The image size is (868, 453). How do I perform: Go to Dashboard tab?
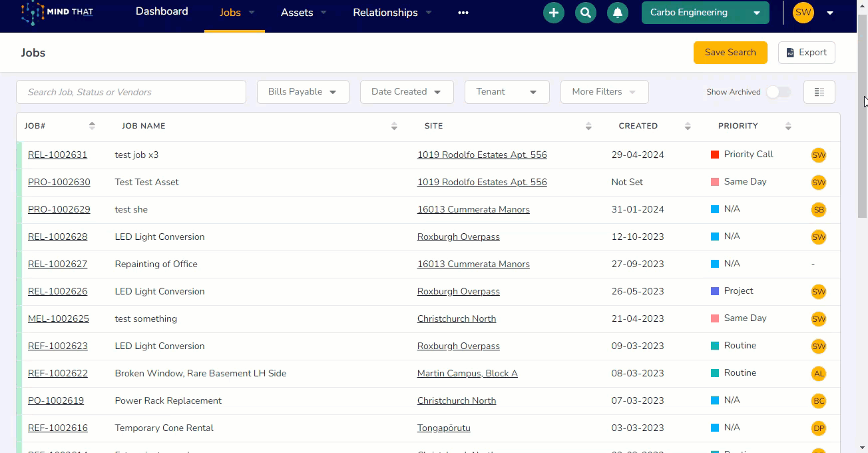[162, 11]
